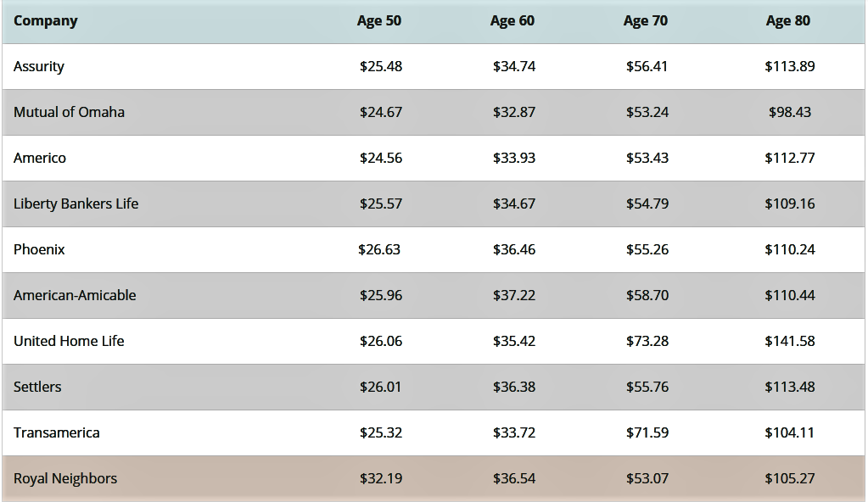Select the Age 50 column header
Screen dimensions: 868x502
point(379,21)
